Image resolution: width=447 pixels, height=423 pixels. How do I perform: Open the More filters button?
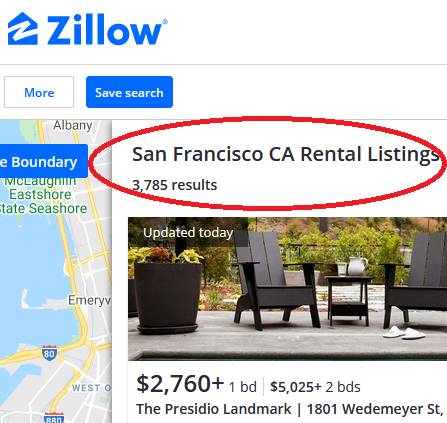pyautogui.click(x=39, y=92)
